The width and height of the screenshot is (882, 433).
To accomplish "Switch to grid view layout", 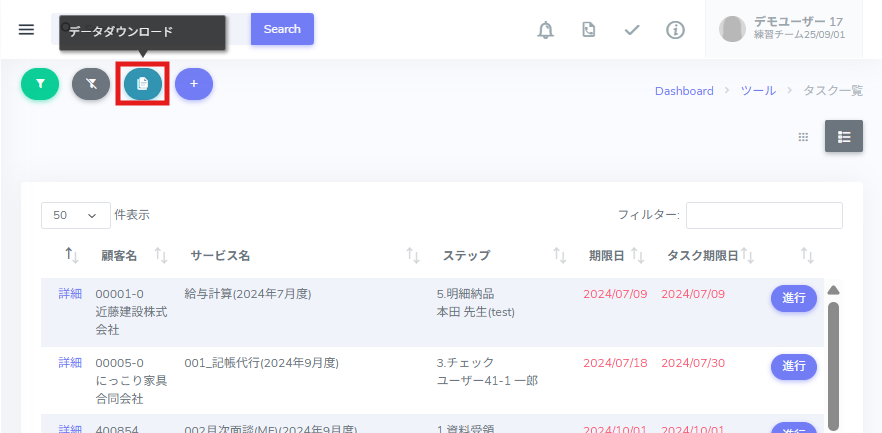I will [803, 137].
